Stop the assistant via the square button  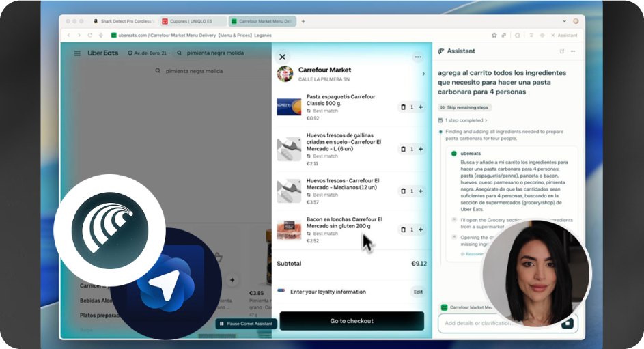(x=568, y=323)
